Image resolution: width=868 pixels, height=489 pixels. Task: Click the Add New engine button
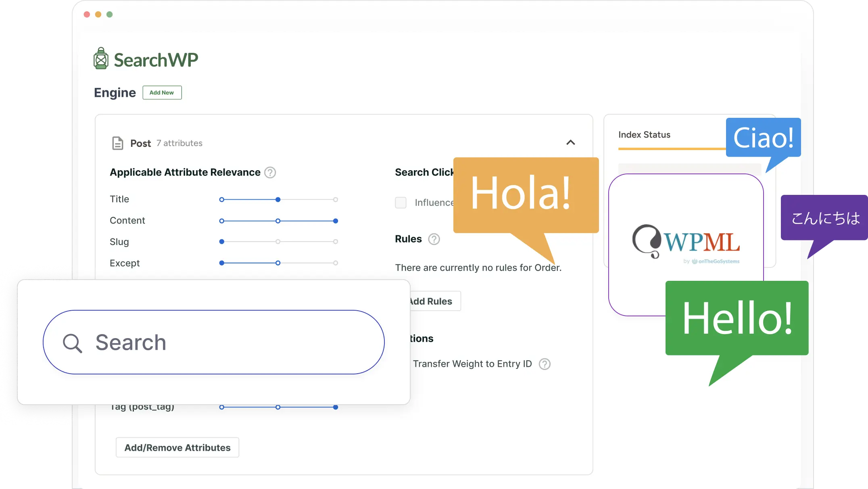click(162, 92)
